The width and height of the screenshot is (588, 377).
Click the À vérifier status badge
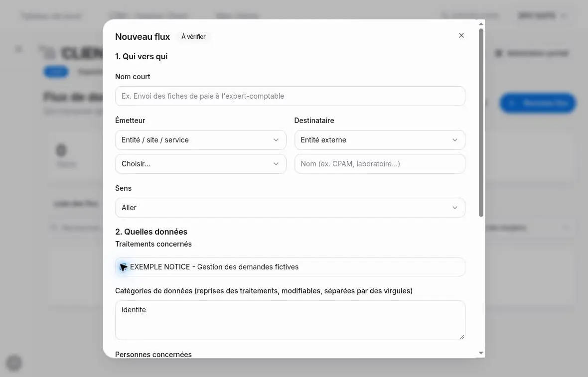pos(193,37)
